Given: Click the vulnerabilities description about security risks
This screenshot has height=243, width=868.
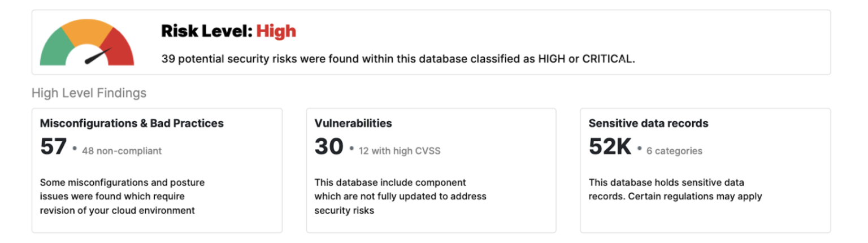Looking at the screenshot, I should (400, 197).
